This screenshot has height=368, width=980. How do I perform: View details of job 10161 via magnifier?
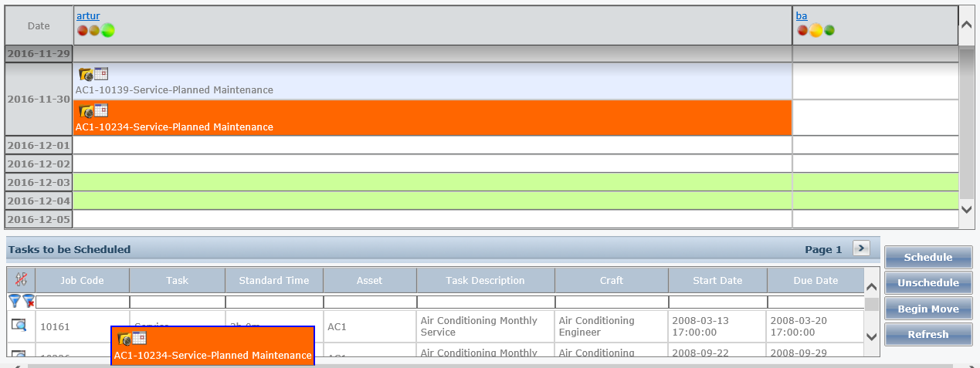click(20, 326)
